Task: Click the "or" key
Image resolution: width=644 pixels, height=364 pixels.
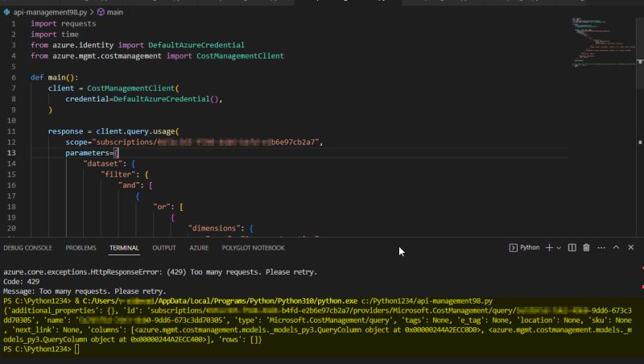Action: (162, 207)
